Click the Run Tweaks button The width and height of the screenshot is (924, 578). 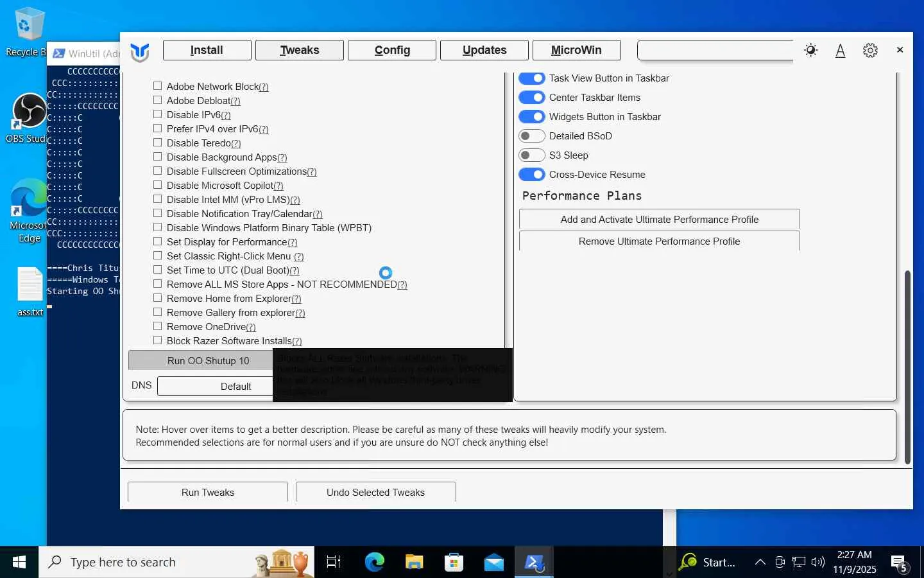[208, 492]
